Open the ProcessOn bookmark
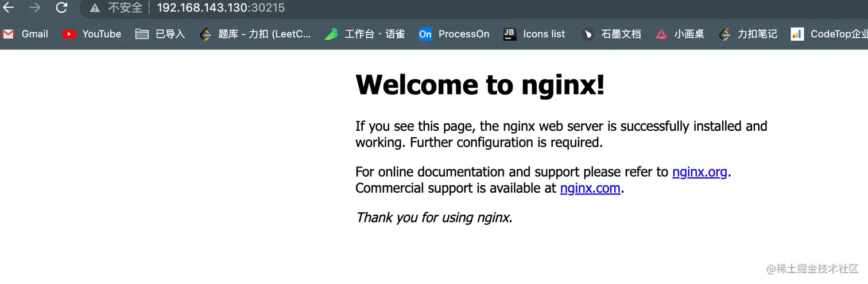This screenshot has width=868, height=284. tap(454, 34)
